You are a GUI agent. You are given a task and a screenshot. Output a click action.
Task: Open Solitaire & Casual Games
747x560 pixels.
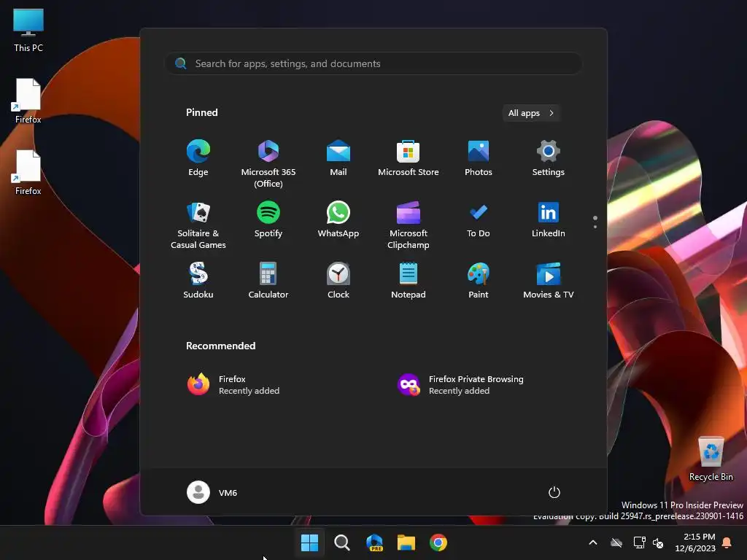(x=198, y=225)
